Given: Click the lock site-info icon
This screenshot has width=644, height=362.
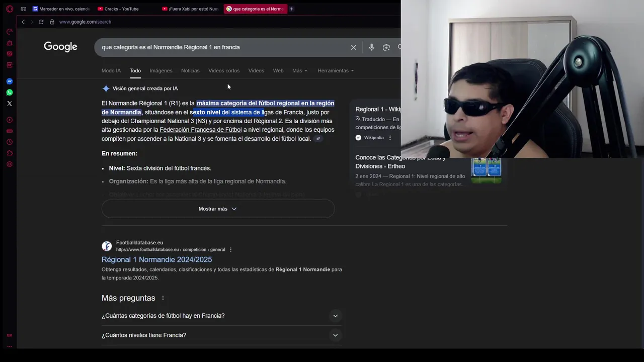Looking at the screenshot, I should (x=52, y=22).
